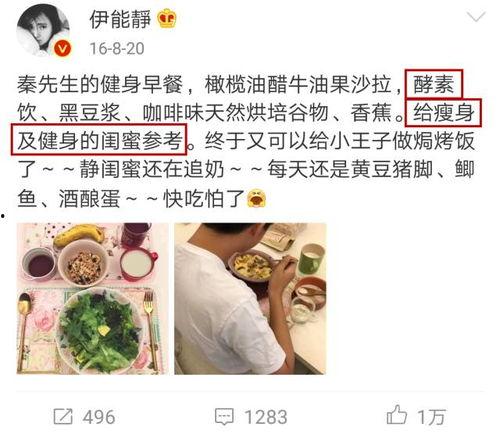This screenshot has height=441, width=500.
Task: Tap the scared face emoji
Action: click(x=257, y=198)
